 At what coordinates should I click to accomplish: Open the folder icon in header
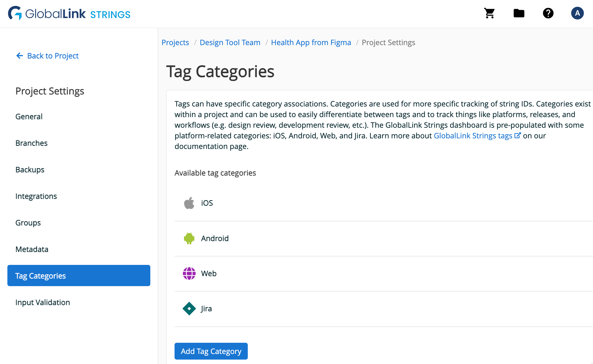point(519,13)
